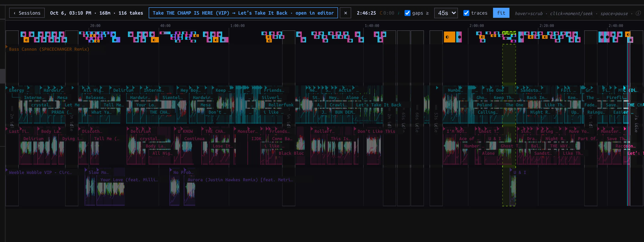Click the 20:00 time marker

click(x=95, y=26)
